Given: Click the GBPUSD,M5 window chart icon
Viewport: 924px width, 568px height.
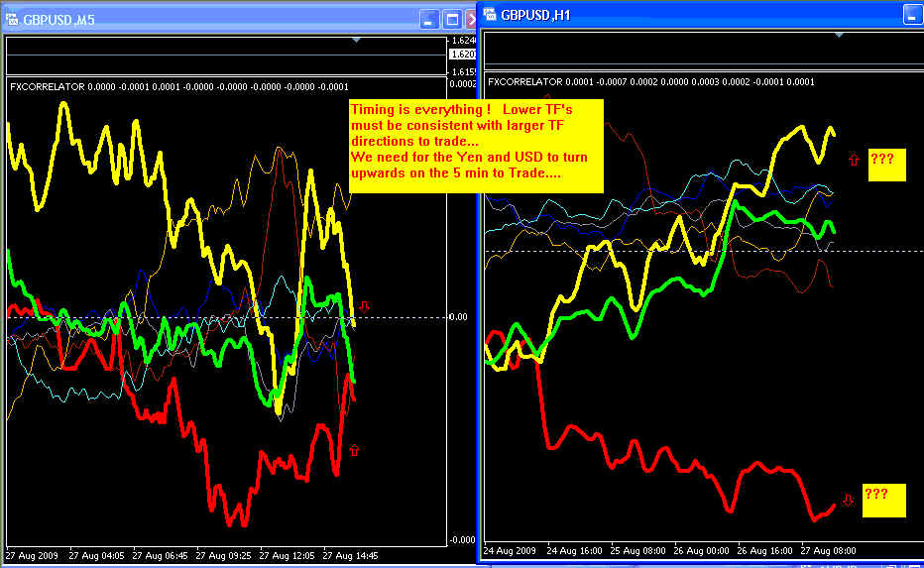Looking at the screenshot, I should (11, 20).
